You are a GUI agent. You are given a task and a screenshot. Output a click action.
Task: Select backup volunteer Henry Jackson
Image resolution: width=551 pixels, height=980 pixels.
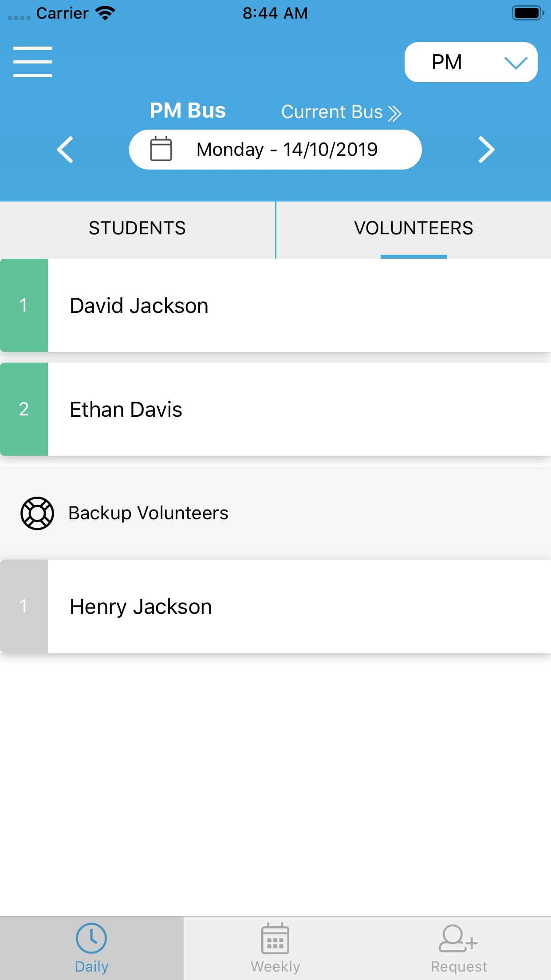pyautogui.click(x=275, y=606)
